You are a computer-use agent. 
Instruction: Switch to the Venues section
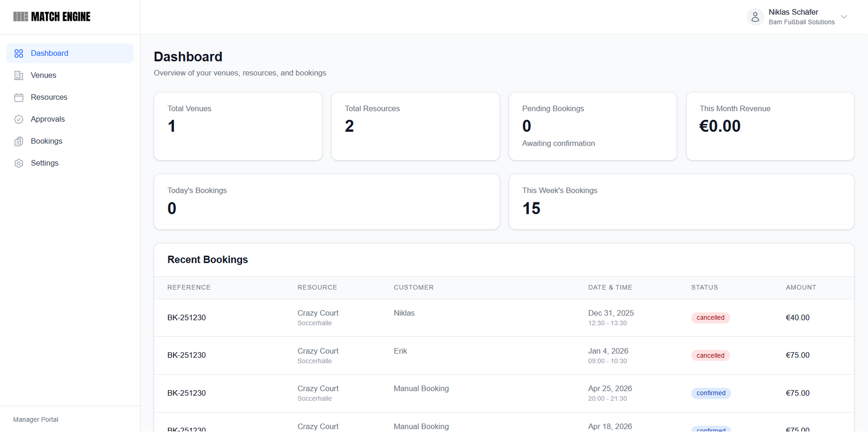click(x=43, y=75)
